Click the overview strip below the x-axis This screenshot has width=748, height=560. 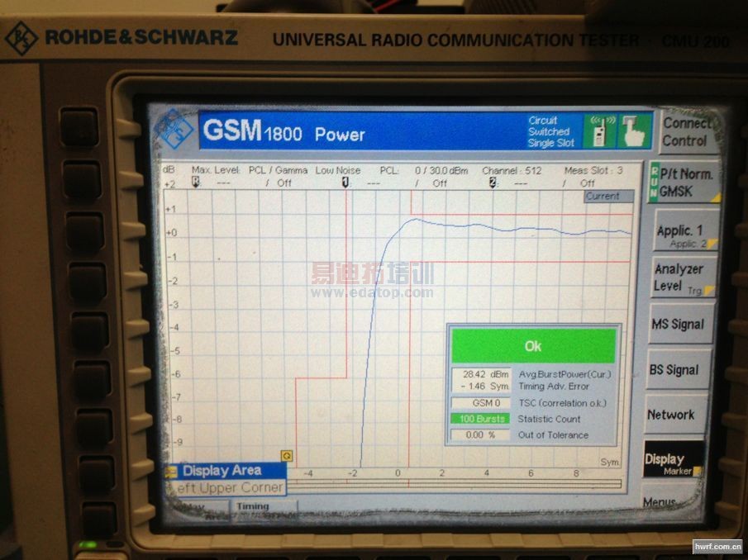point(454,485)
